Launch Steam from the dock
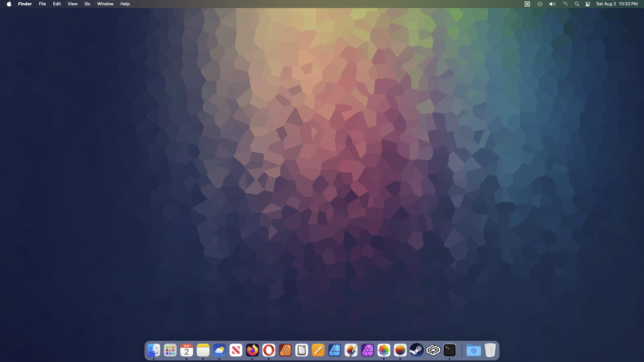Image resolution: width=644 pixels, height=362 pixels. coord(417,350)
